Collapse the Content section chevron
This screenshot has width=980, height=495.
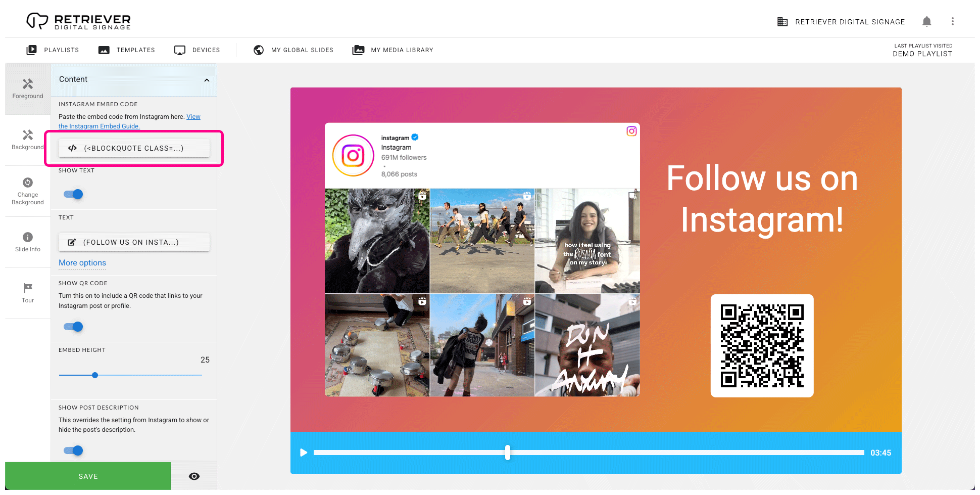point(207,80)
